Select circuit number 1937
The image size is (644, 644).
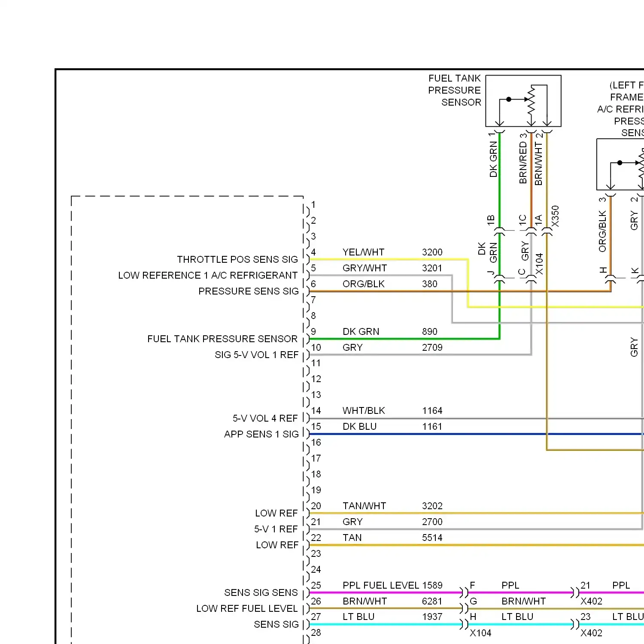click(432, 617)
